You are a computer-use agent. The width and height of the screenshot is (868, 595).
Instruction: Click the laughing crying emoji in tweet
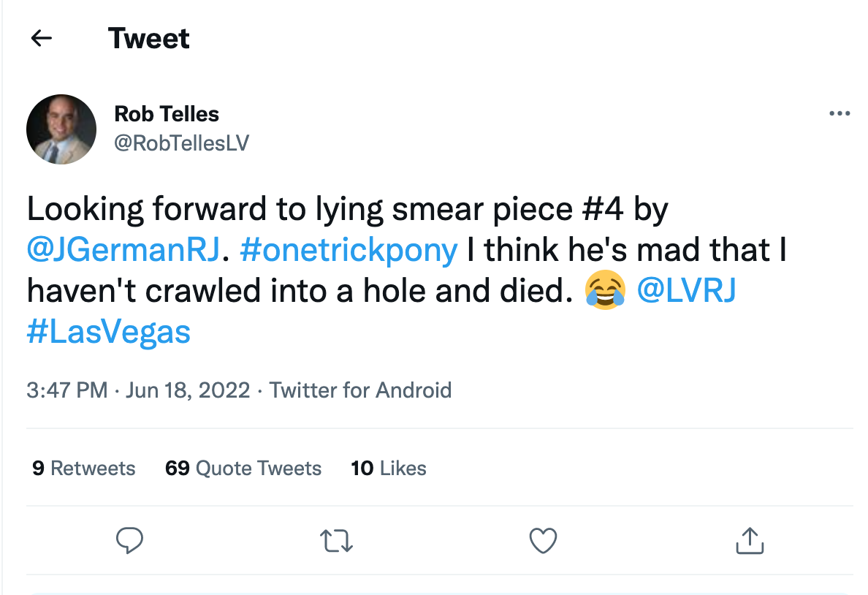tap(605, 292)
